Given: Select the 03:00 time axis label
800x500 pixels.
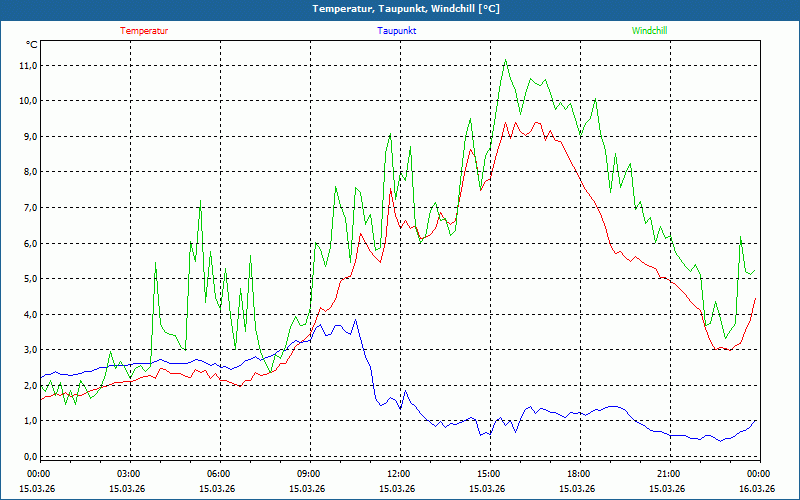Looking at the screenshot, I should pyautogui.click(x=128, y=474).
